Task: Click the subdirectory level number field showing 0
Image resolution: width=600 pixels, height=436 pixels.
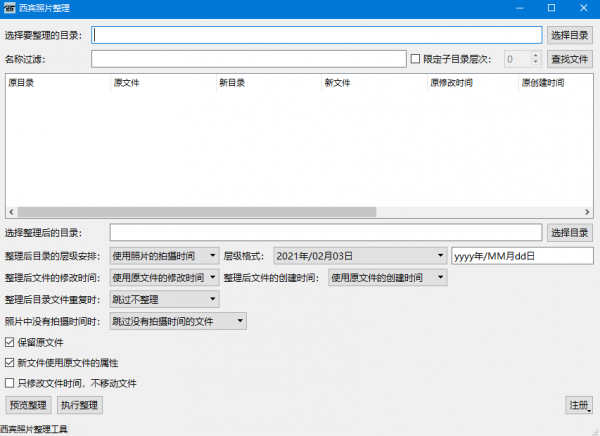Action: coord(518,59)
